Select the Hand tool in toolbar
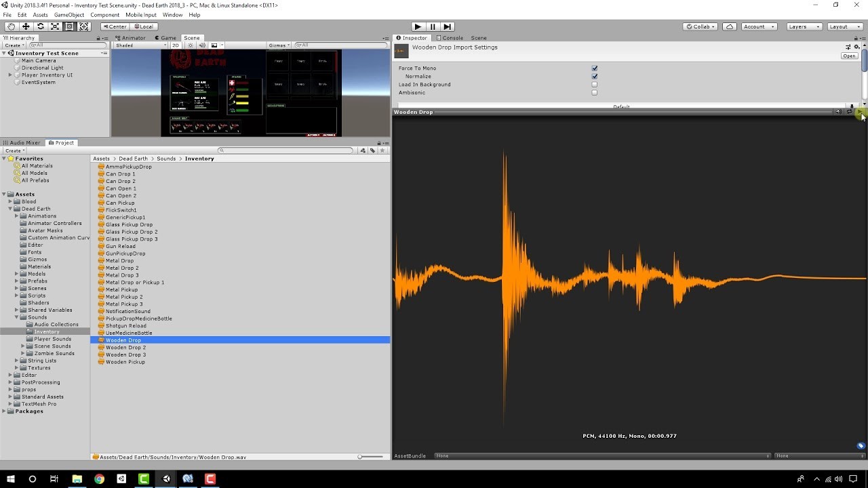The height and width of the screenshot is (488, 868). tap(11, 26)
